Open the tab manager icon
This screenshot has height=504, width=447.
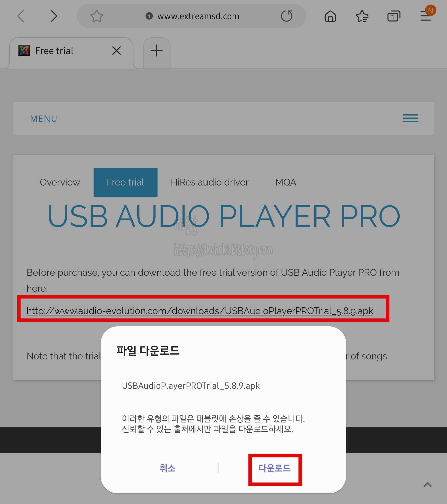(394, 16)
